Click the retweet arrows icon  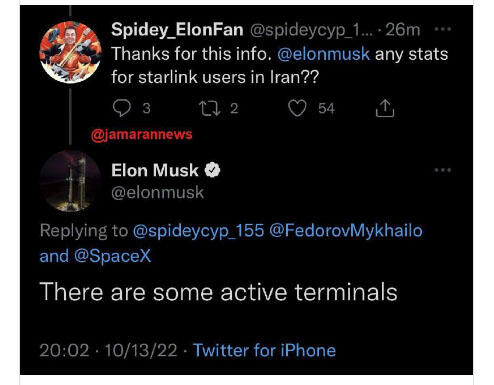coord(209,109)
